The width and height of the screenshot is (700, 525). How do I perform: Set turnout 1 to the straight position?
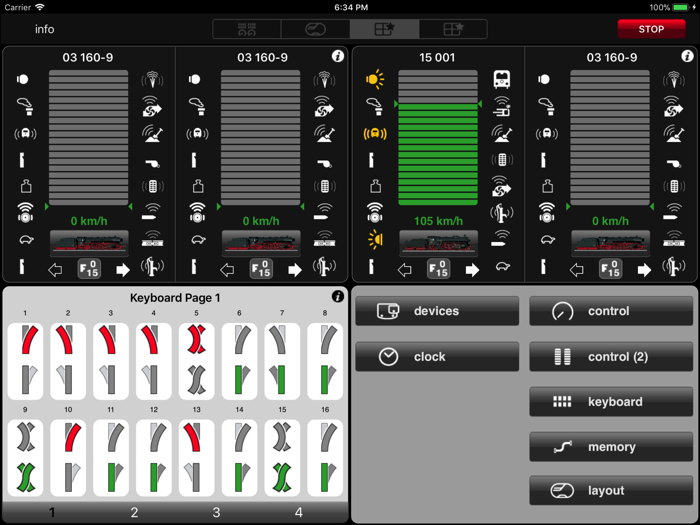coord(25,379)
